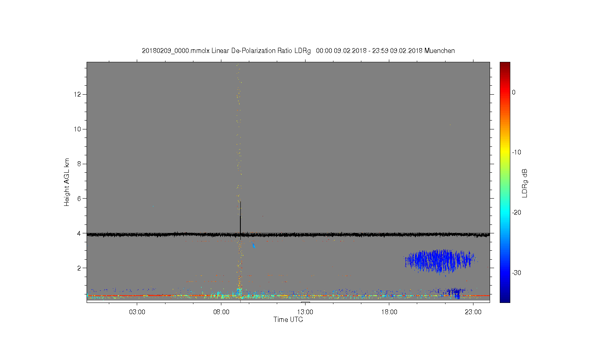Click the 18:00 time tick label
607x364 pixels.
coord(389,312)
